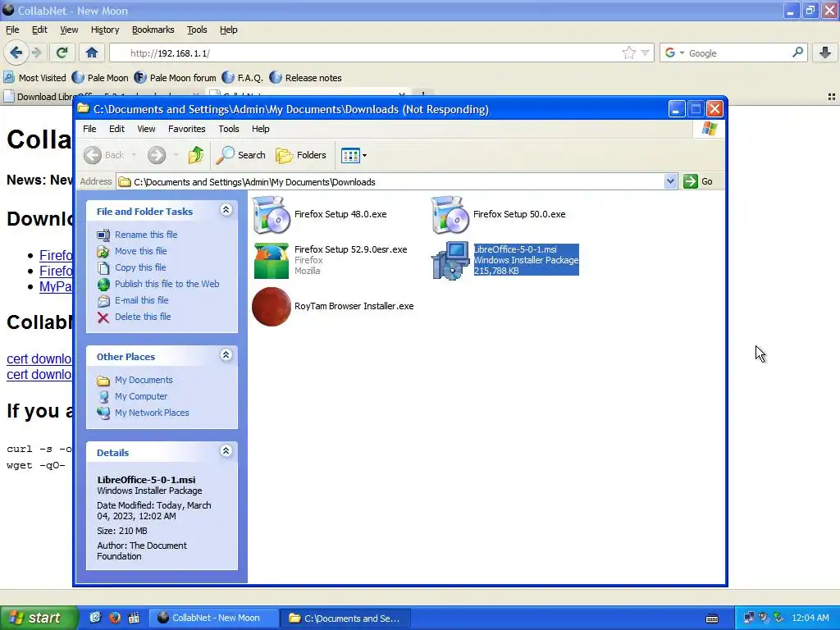The width and height of the screenshot is (840, 630).
Task: Collapse the Other Places panel
Action: (226, 354)
